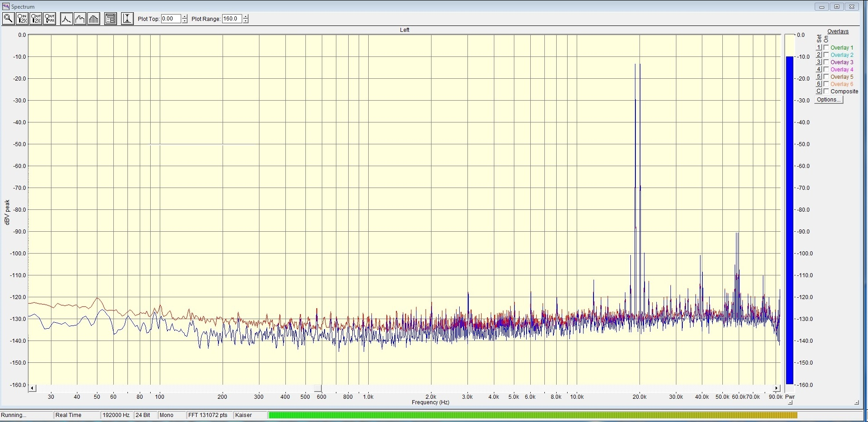Zoom out 2X on the spectrum
868x422 pixels.
click(x=36, y=19)
